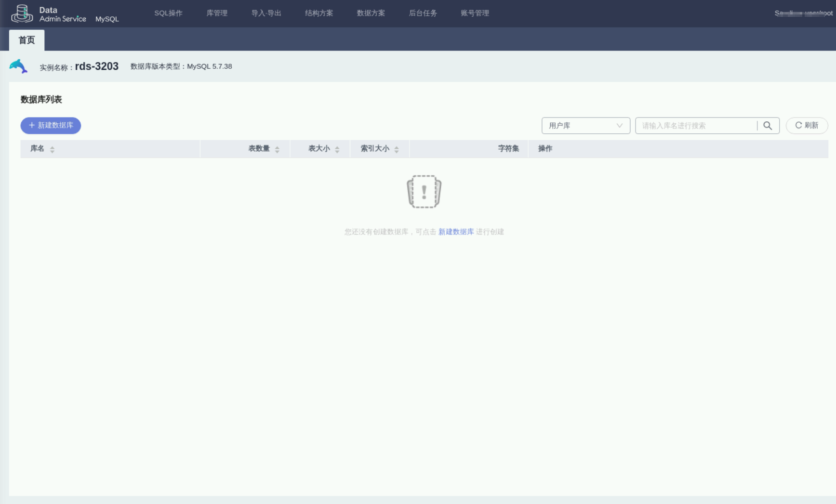Open the 用户库 dropdown
The image size is (836, 504).
point(585,126)
